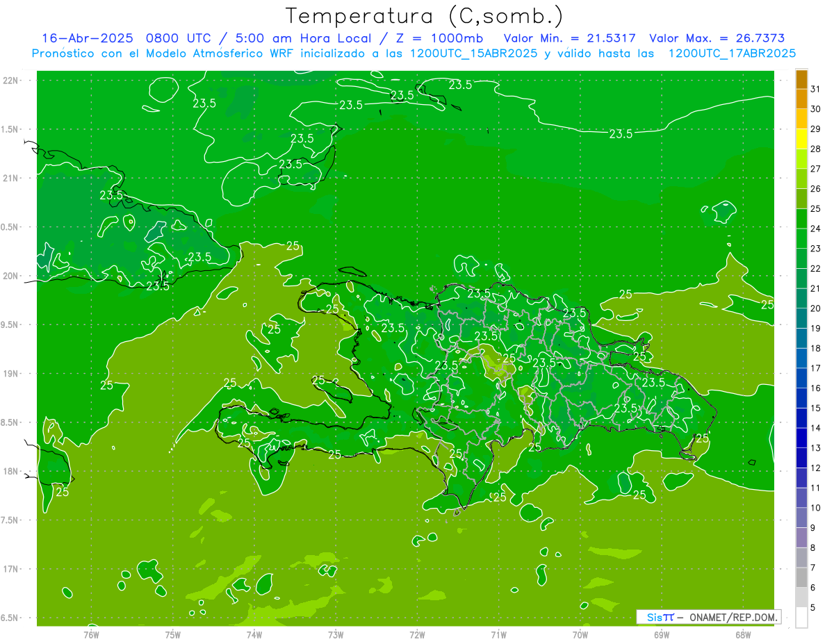Pick the dark orange swatch above the 31 label
This screenshot has width=834, height=644.
(x=801, y=79)
